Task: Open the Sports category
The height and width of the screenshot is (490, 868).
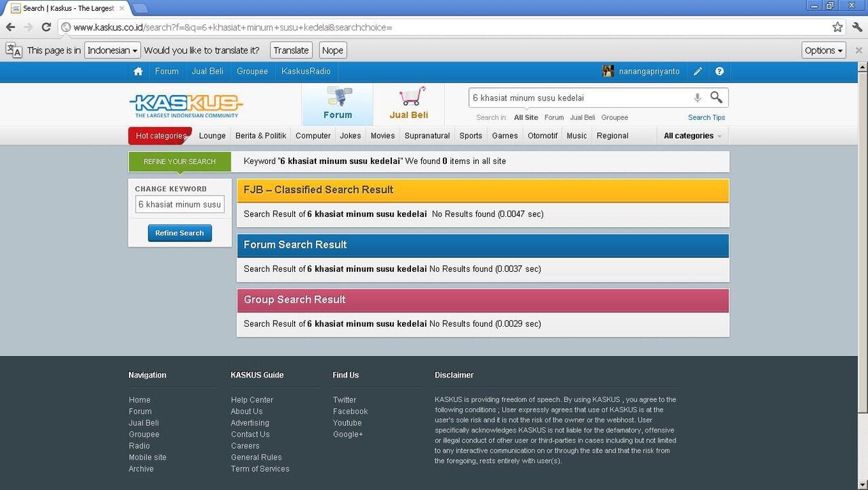Action: (471, 136)
